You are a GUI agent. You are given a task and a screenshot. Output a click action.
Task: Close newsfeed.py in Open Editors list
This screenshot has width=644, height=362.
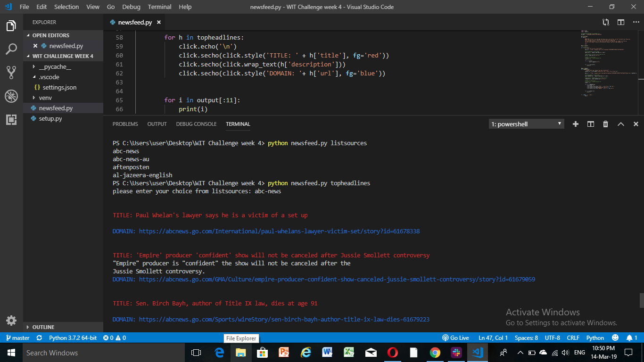click(x=35, y=46)
